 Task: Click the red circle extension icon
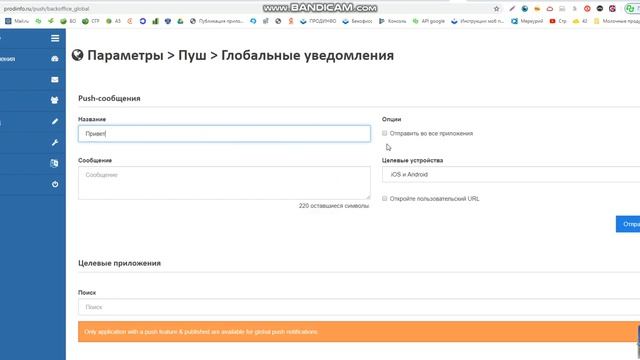(x=587, y=9)
